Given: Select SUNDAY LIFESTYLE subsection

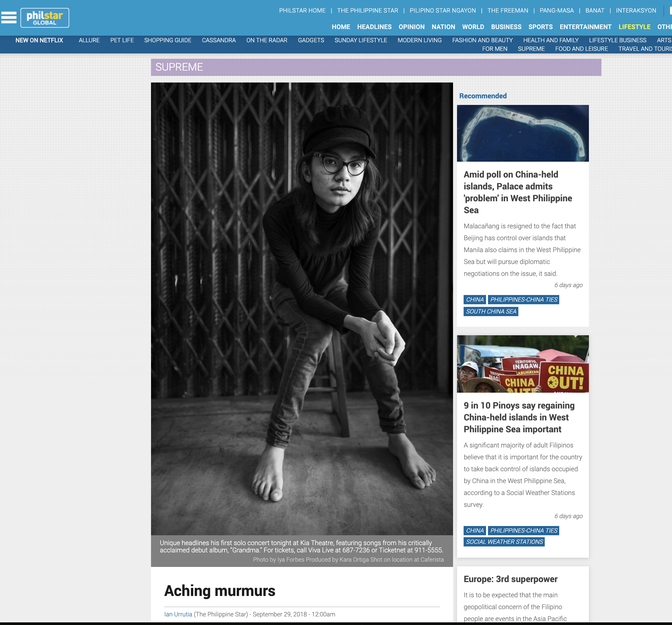Looking at the screenshot, I should tap(361, 40).
